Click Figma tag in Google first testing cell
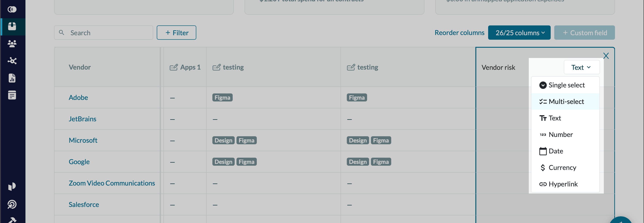 [246, 162]
